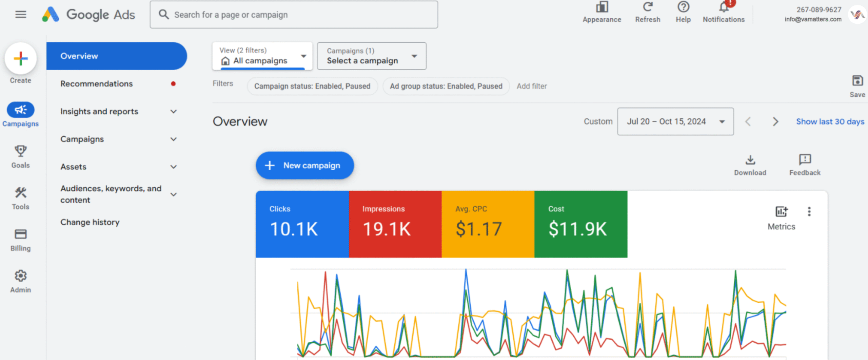Open the Metrics selector icon
868x360 pixels.
point(781,212)
